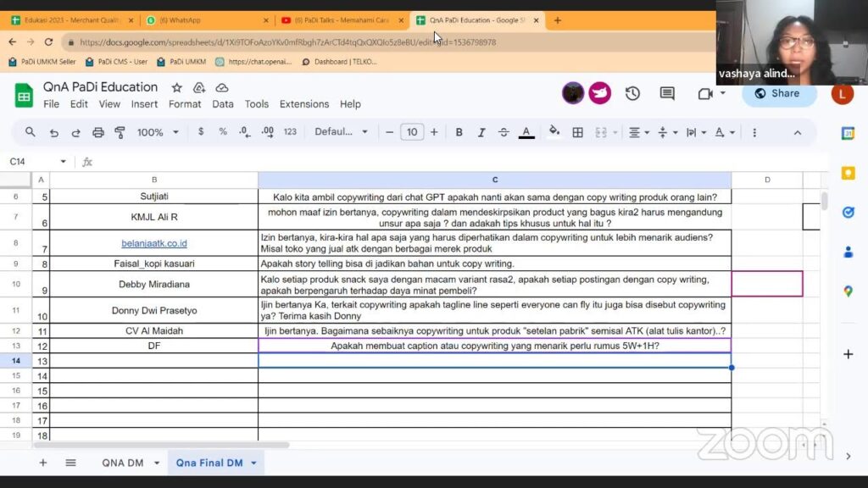Open version history clock icon
The height and width of the screenshot is (488, 868).
[632, 94]
